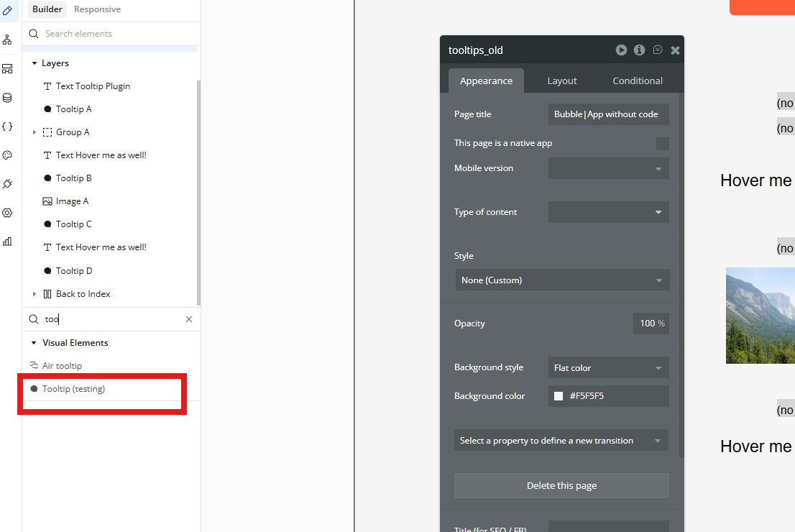Screen dimensions: 795x532
Task: Open the Data tab database icon
Action: pyautogui.click(x=7, y=98)
